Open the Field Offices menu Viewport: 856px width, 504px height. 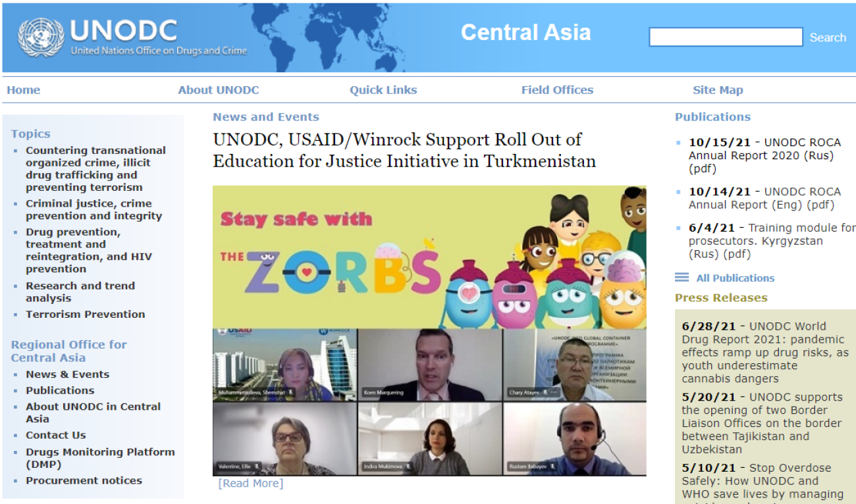[557, 90]
